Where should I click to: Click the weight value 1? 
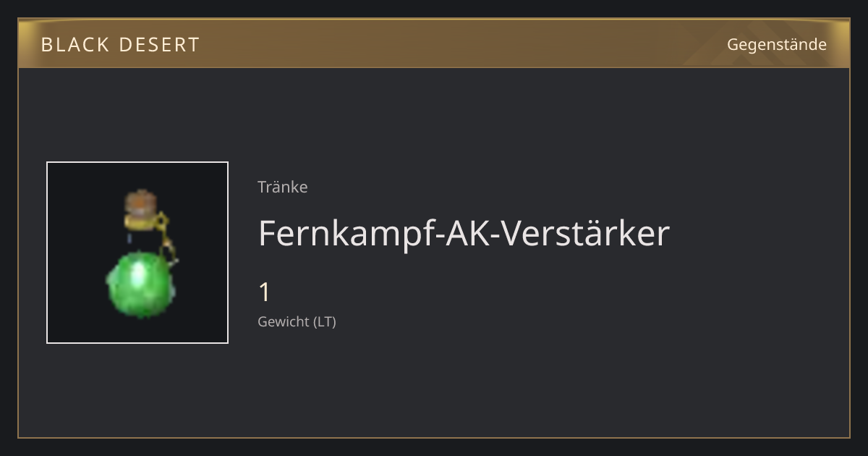coord(265,292)
